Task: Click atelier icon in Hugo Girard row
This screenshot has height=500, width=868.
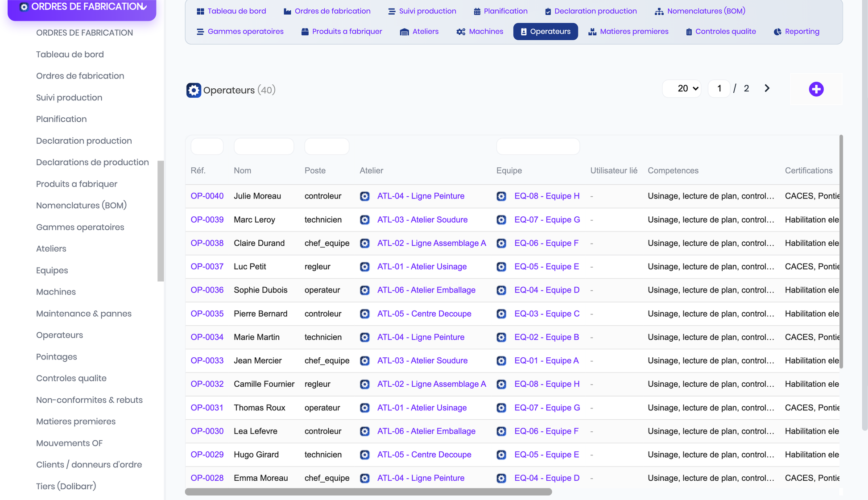Action: [x=365, y=455]
